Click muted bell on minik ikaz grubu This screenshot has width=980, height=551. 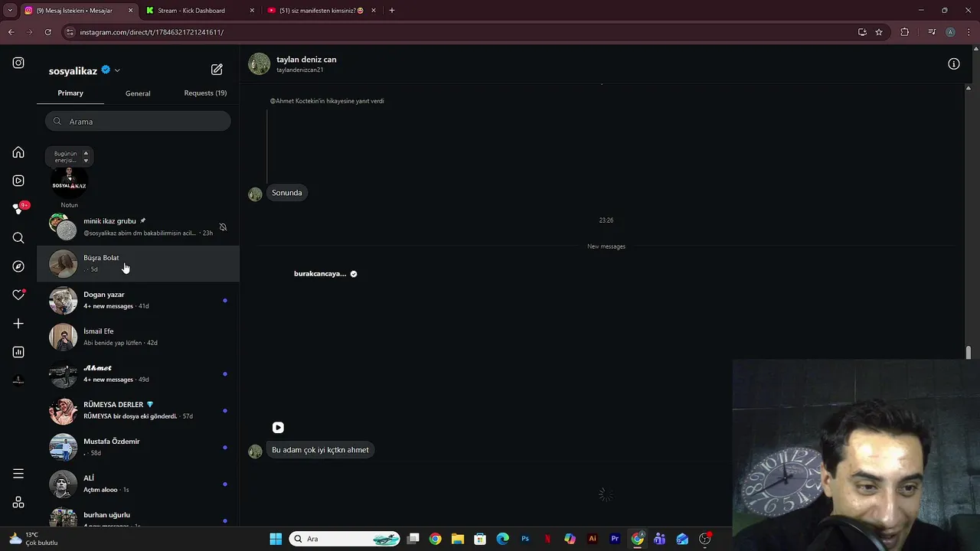[223, 227]
